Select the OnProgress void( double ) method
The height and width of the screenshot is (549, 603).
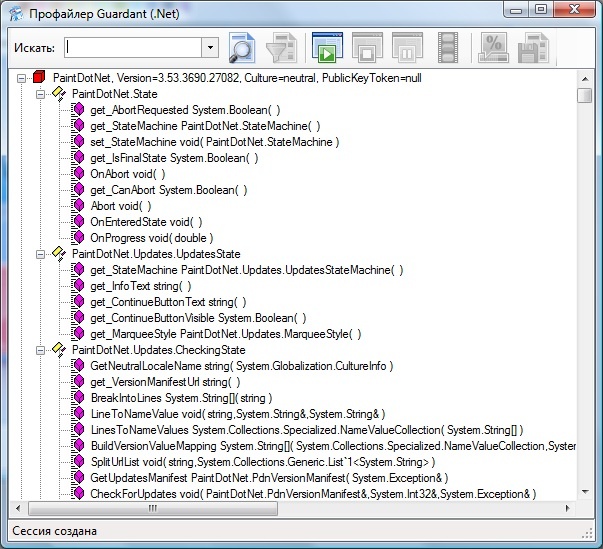pos(152,238)
